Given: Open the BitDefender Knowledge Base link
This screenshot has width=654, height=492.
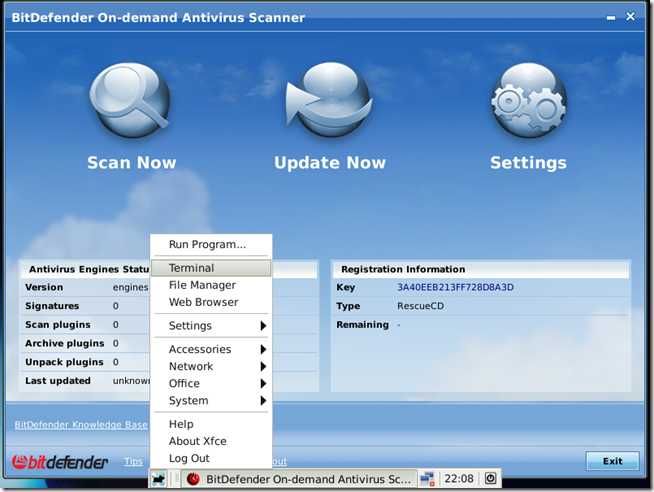Looking at the screenshot, I should [x=81, y=424].
